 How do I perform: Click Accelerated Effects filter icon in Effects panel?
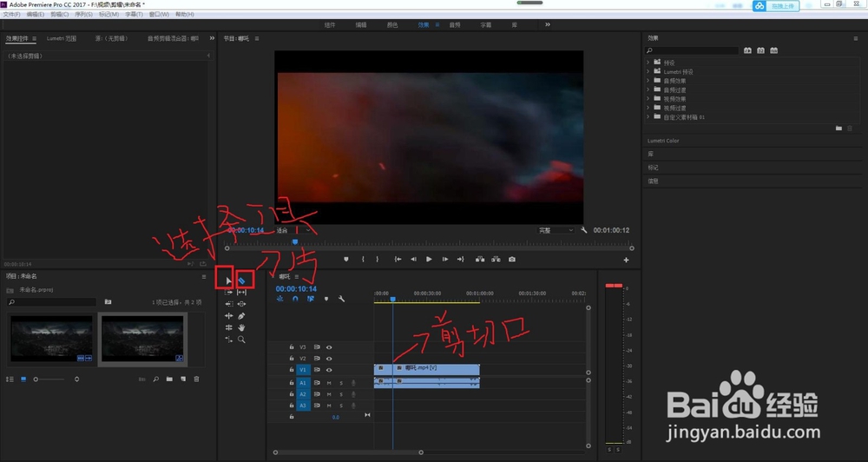tap(747, 50)
